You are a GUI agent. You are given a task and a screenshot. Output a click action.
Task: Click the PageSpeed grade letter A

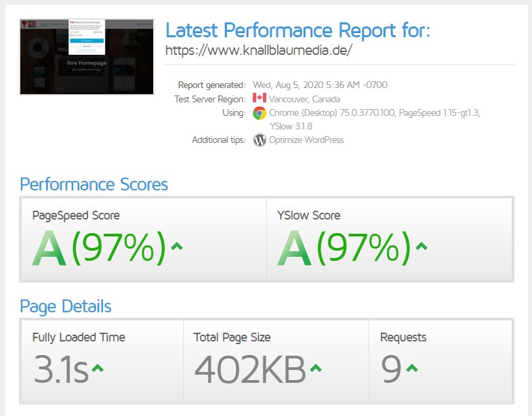coord(49,249)
